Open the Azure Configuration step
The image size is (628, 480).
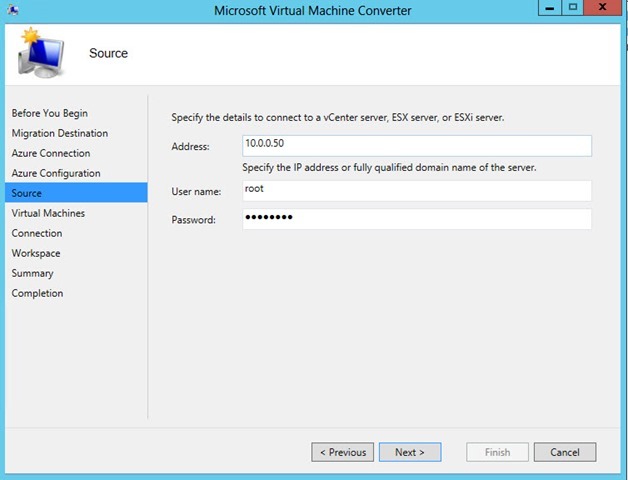(56, 173)
